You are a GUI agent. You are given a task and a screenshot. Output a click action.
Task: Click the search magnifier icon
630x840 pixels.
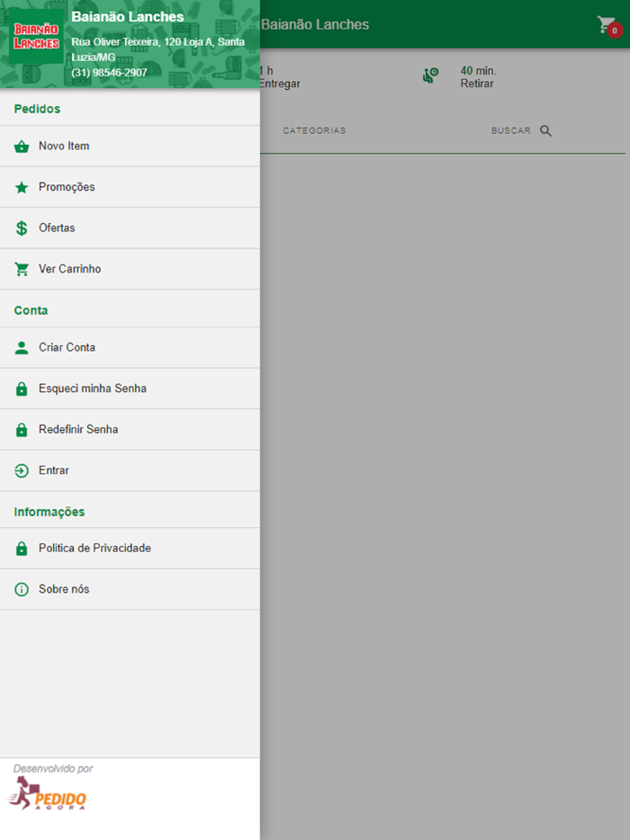[545, 130]
